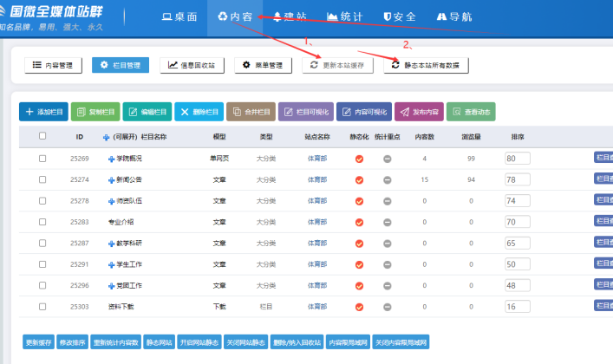Toggle the 静态化 status for 新闻公告 row
613x364 pixels.
[x=359, y=179]
